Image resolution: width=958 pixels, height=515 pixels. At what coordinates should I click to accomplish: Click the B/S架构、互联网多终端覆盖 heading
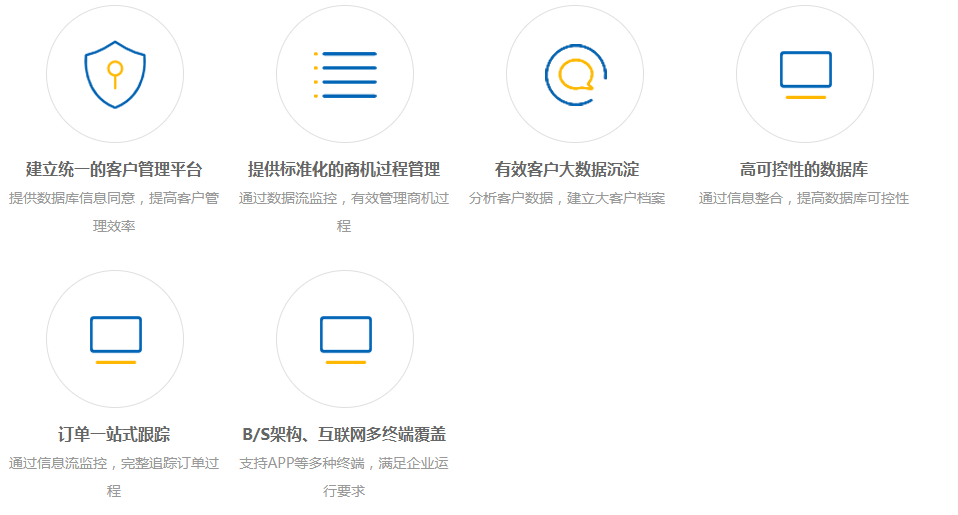344,434
